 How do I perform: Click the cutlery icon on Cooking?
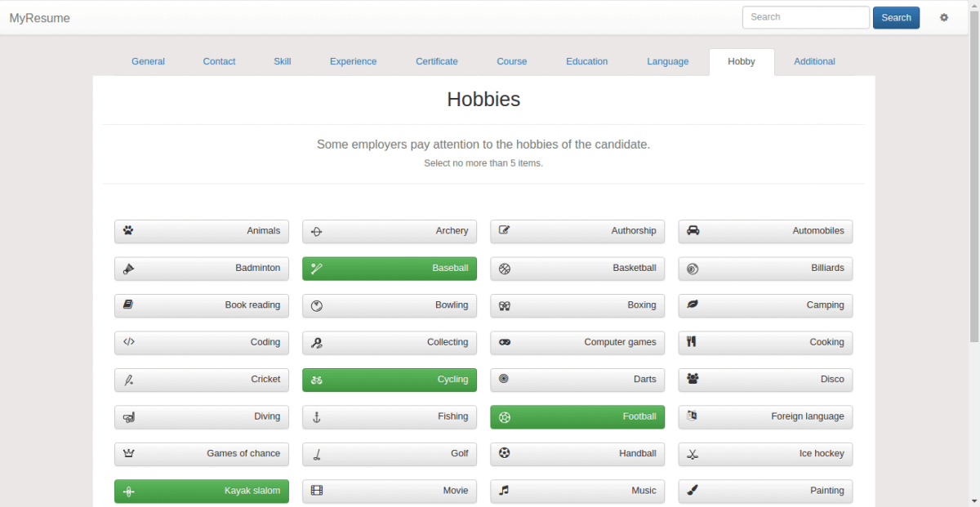coord(692,342)
